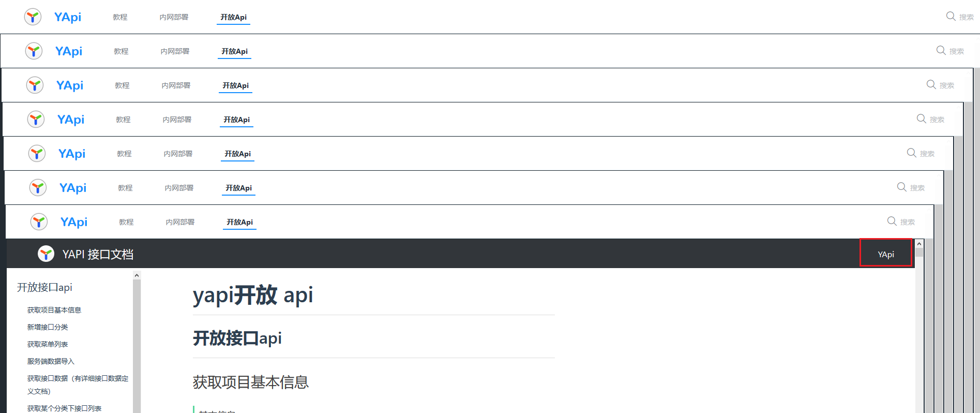Click the 获取菜单列表 sidebar entry
The image size is (980, 413).
tap(47, 344)
